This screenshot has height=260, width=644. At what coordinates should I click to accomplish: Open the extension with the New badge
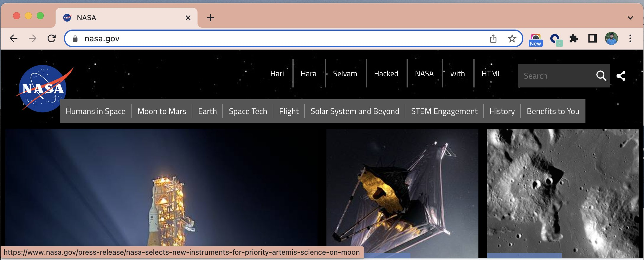535,40
